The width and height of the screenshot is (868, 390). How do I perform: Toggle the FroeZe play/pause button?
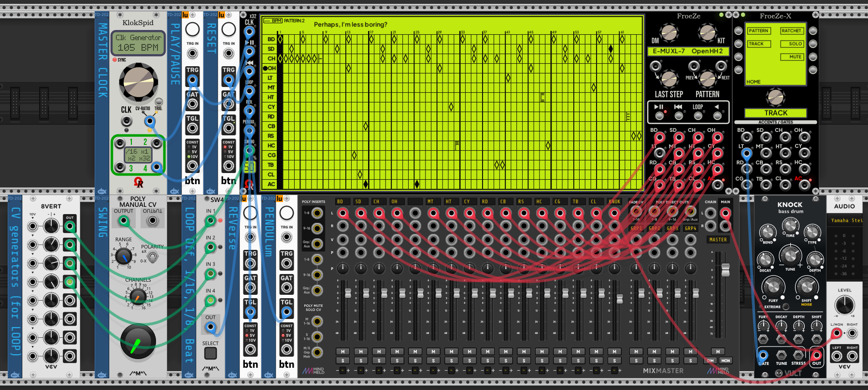click(x=659, y=116)
